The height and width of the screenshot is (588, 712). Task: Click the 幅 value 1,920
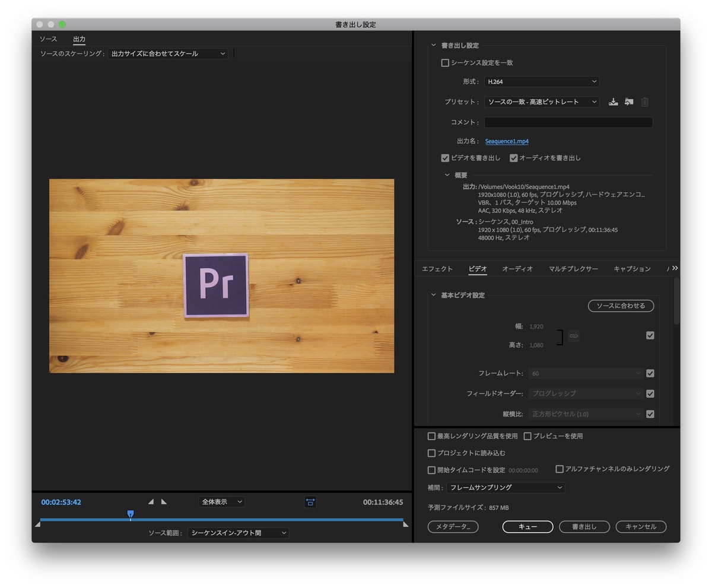coord(536,326)
